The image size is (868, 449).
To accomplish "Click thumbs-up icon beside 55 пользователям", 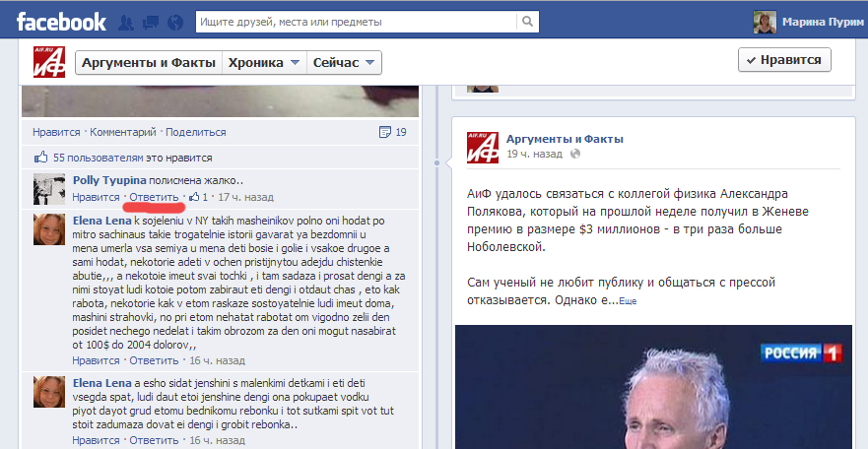I will [40, 157].
